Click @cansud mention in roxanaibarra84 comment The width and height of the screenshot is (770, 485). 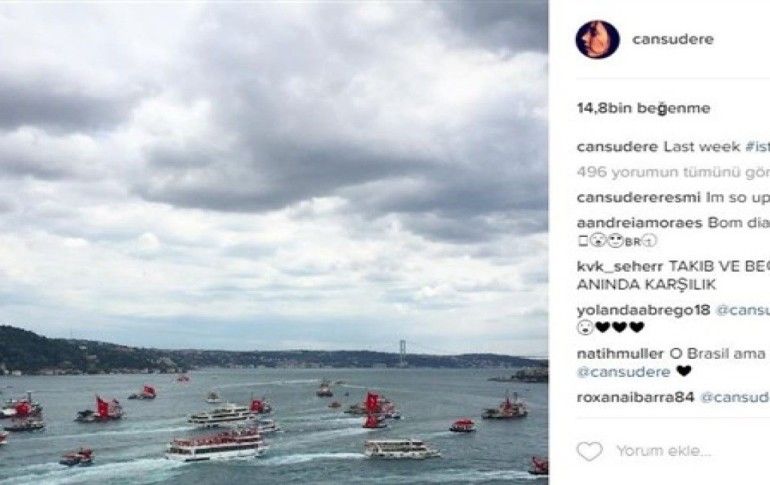tap(735, 398)
